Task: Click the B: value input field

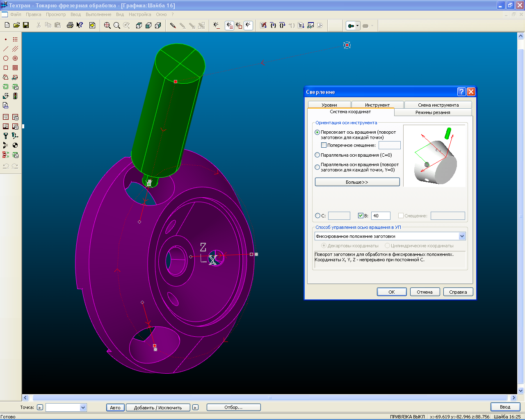Action: coord(381,216)
